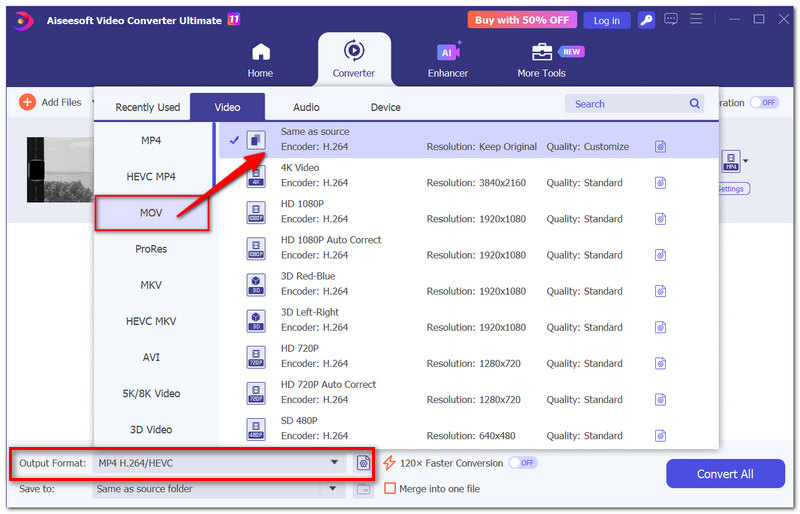Switch to the Audio format tab
This screenshot has width=800, height=514.
(x=306, y=107)
